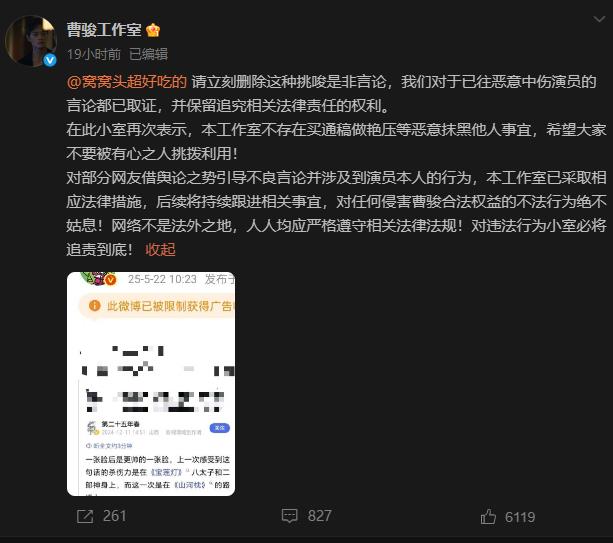Click the repost count 261
The height and width of the screenshot is (543, 613).
tap(115, 516)
